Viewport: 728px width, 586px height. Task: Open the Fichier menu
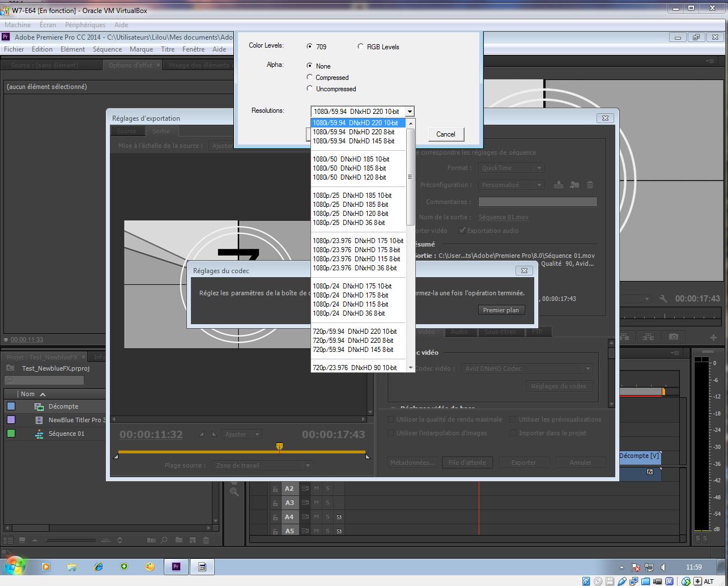coord(14,49)
